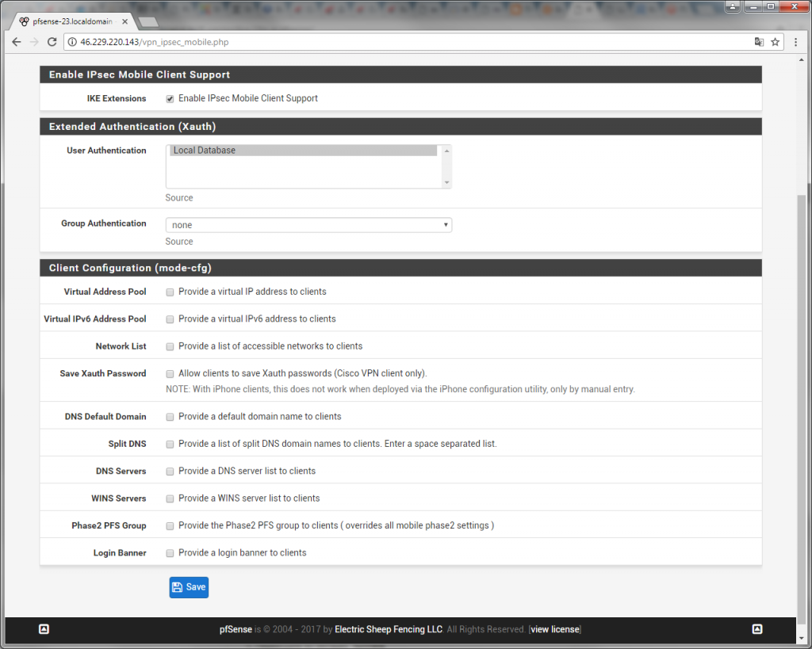The width and height of the screenshot is (812, 649).
Task: Click the Enable IPsec Mobile Client Support heading
Action: (140, 75)
